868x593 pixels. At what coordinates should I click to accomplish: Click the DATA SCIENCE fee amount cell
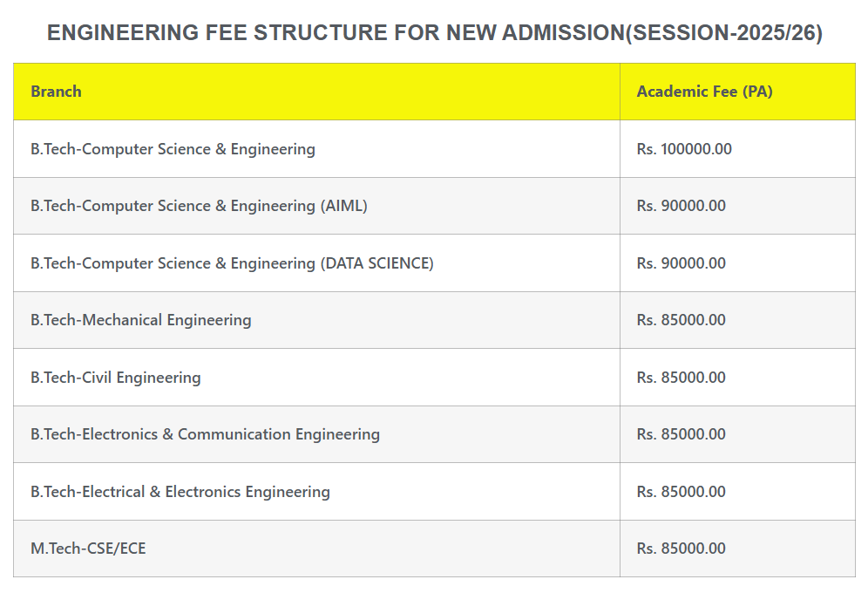click(681, 263)
